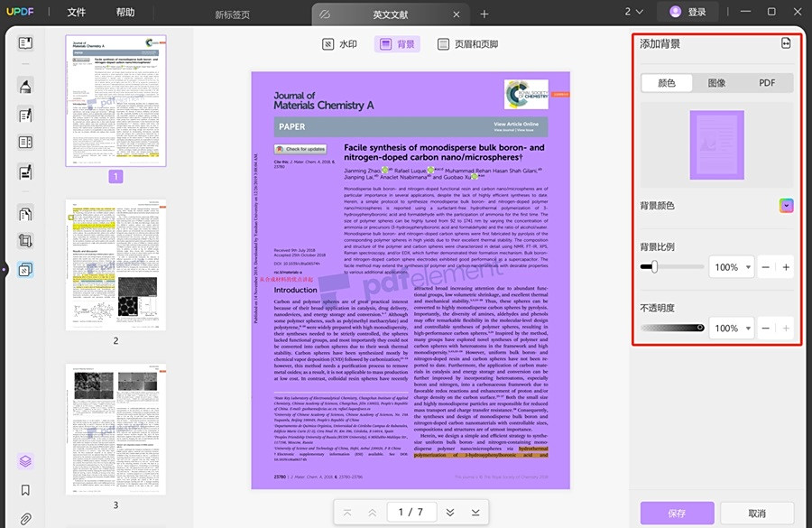Select page 2 thumbnail
Image resolution: width=812 pixels, height=528 pixels.
[116, 264]
